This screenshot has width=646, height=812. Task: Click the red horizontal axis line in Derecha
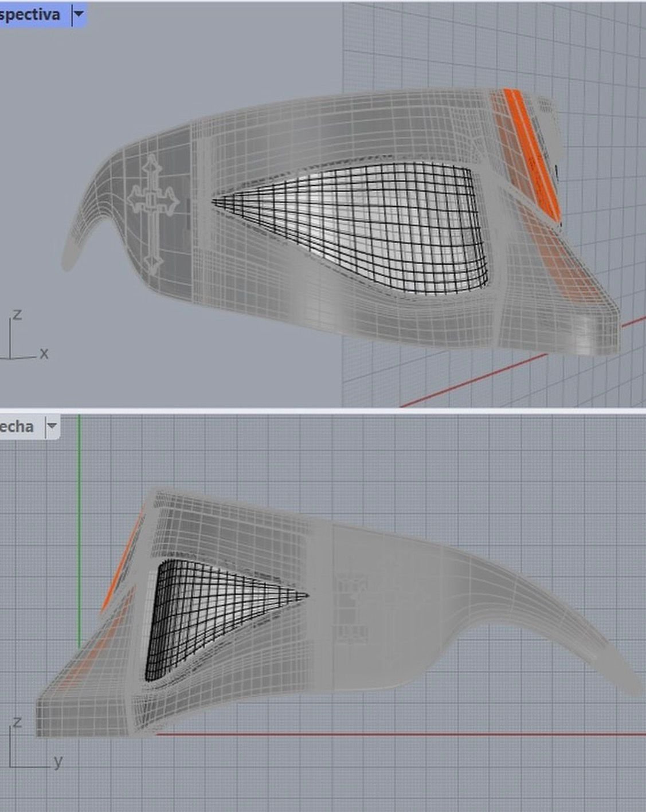pyautogui.click(x=401, y=734)
